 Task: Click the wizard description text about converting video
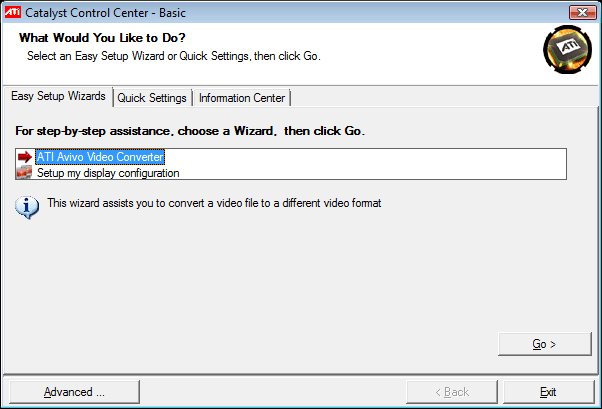214,203
